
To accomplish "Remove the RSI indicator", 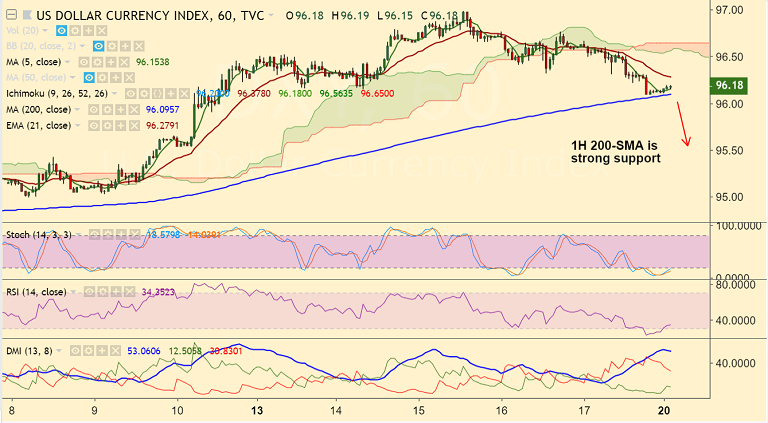I will coord(129,292).
